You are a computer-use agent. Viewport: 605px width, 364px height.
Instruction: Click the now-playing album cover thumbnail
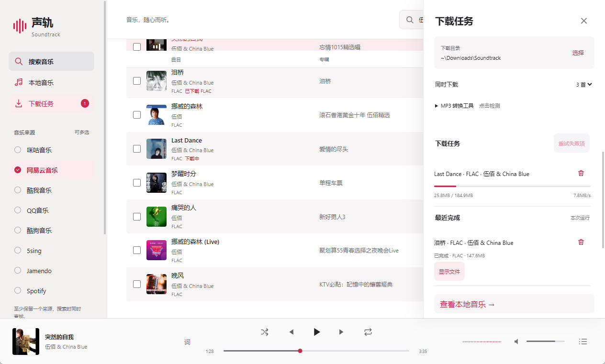click(x=26, y=342)
